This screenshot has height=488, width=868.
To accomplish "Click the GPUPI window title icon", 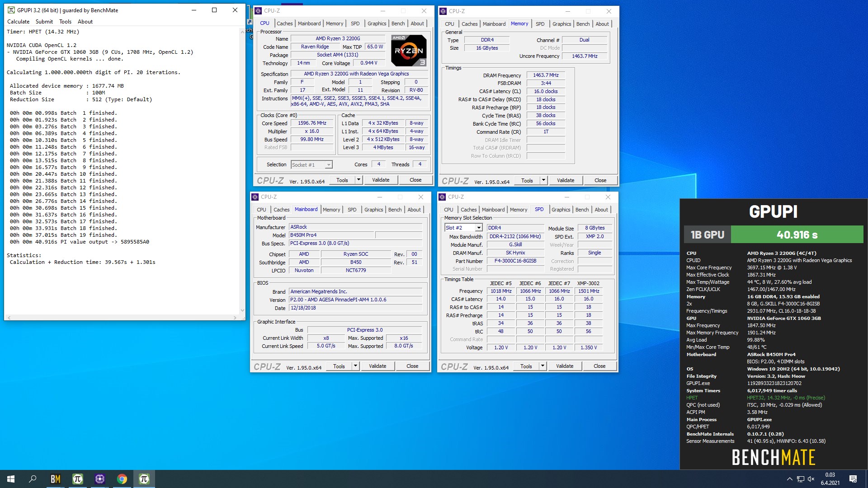I will (11, 10).
